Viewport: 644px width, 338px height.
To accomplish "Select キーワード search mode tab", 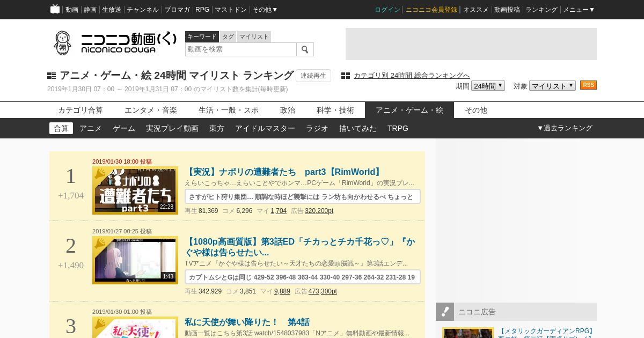I will pos(202,36).
